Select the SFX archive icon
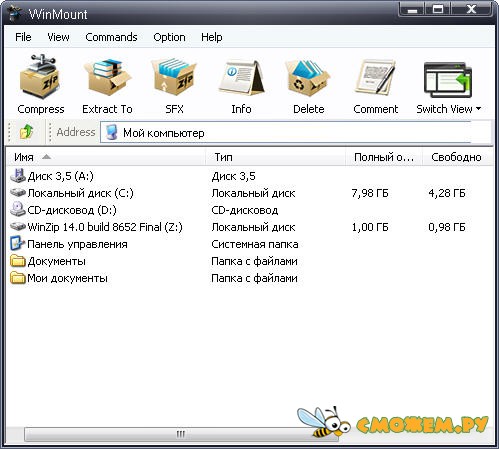The height and width of the screenshot is (449, 499). click(x=174, y=77)
